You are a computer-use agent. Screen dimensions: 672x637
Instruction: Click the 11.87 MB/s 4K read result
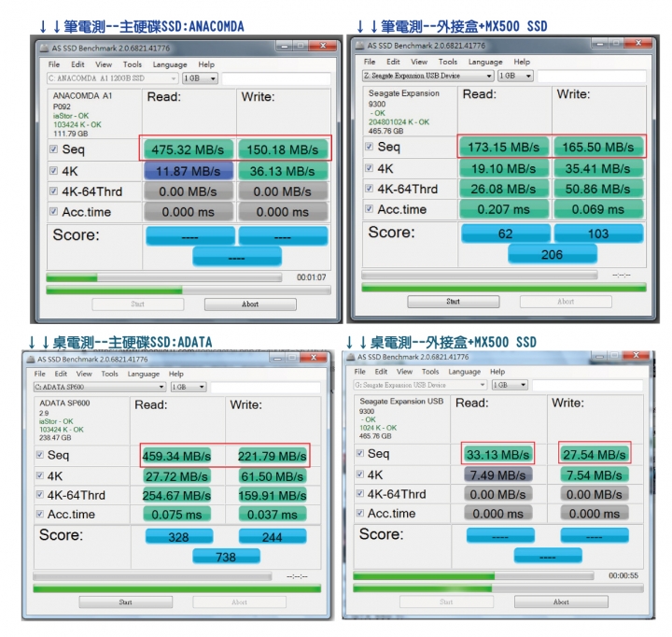coord(189,171)
